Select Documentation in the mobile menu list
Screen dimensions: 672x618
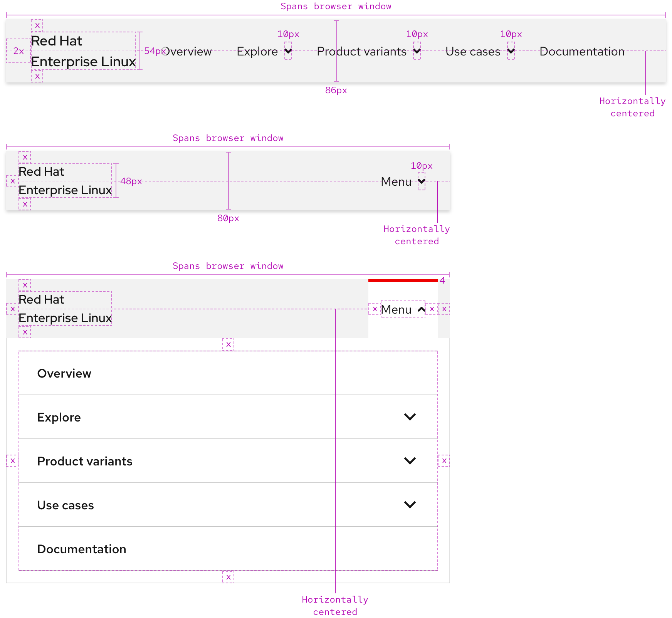(81, 549)
